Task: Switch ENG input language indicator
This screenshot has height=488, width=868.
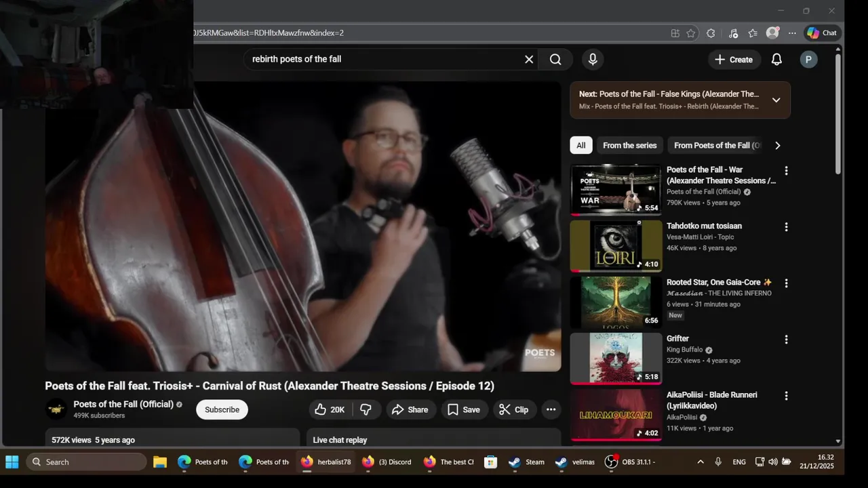Action: pos(739,462)
